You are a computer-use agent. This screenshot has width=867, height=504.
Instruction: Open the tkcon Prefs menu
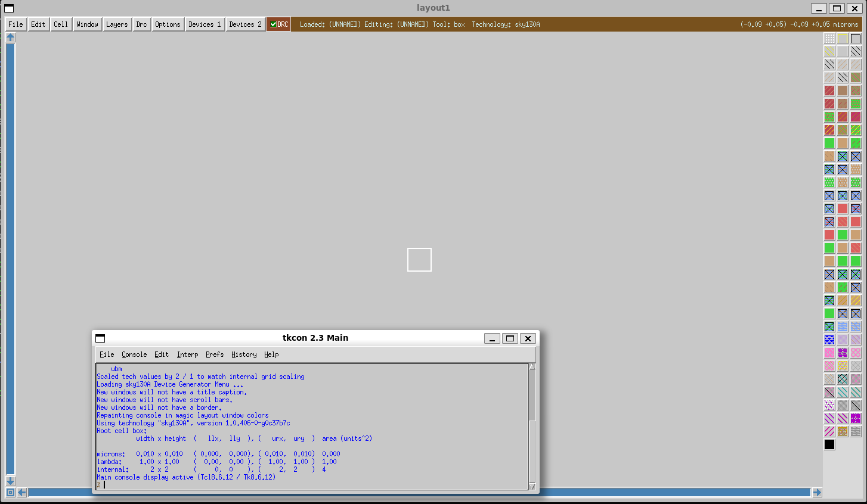pos(215,354)
